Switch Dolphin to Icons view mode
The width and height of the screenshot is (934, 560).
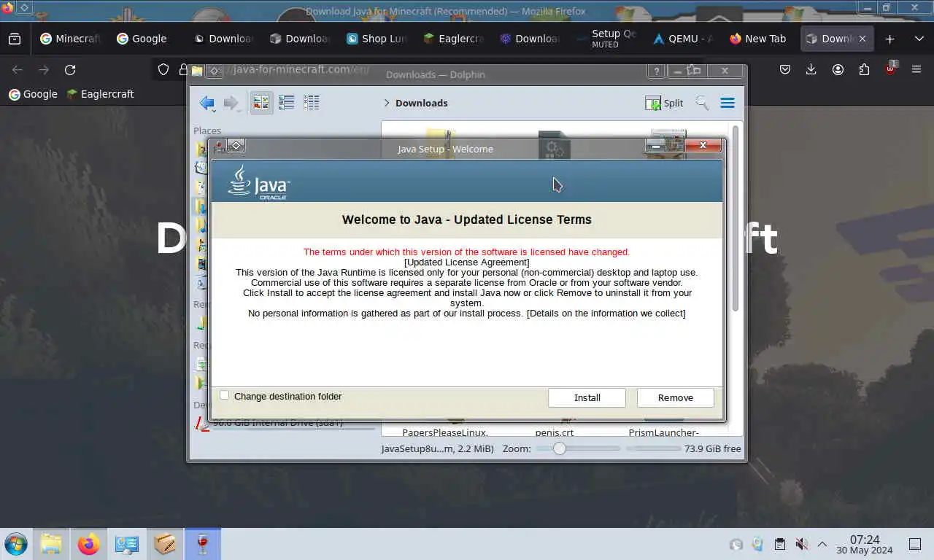(261, 103)
